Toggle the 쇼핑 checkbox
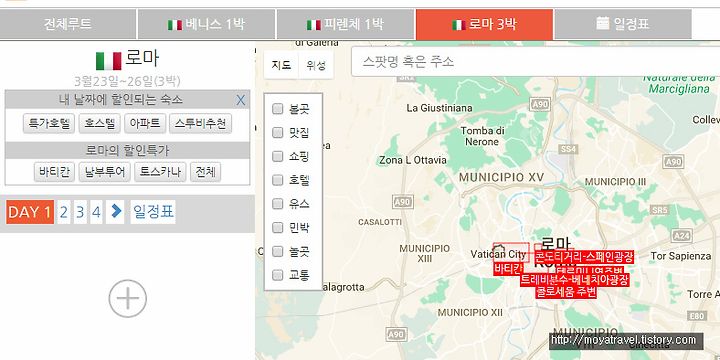 (277, 157)
